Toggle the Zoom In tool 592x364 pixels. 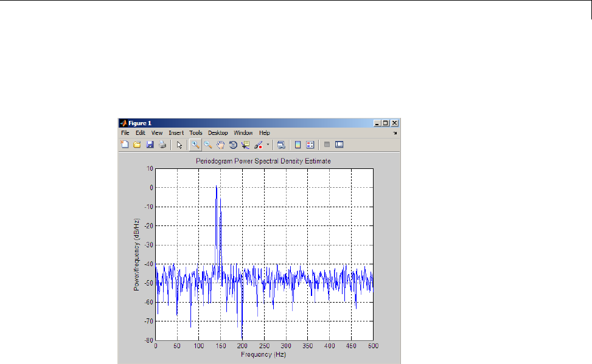coord(195,145)
